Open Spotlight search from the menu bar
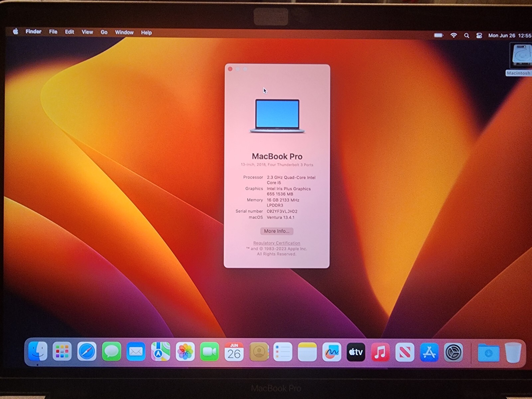 [x=466, y=35]
